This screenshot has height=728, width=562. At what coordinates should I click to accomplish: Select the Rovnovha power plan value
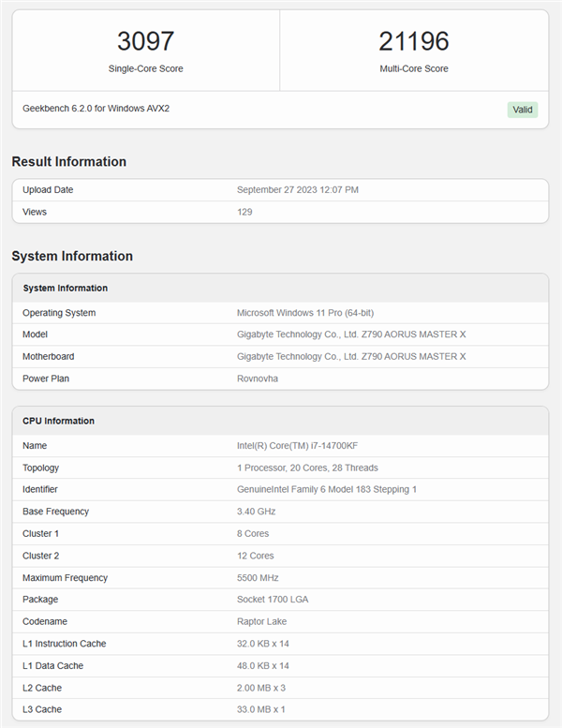[x=259, y=379]
